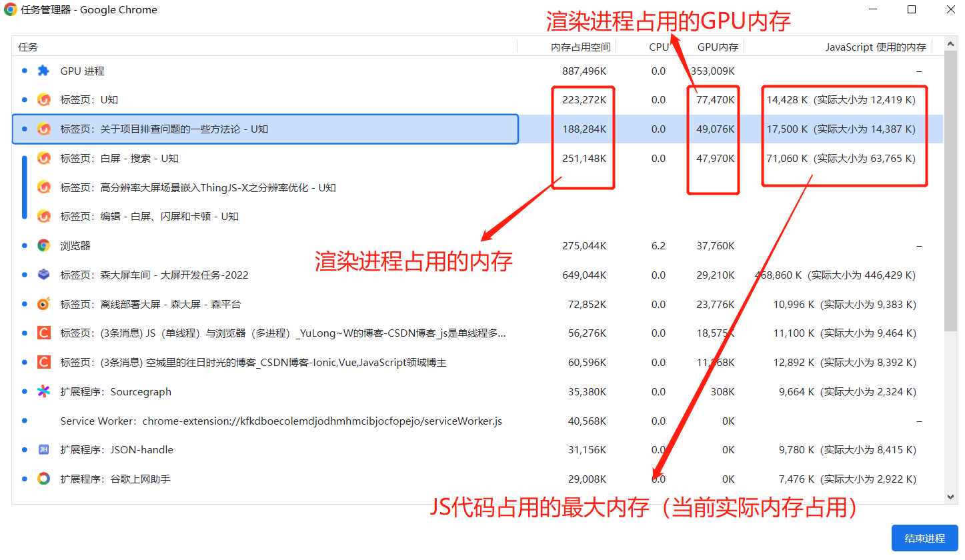
Task: Click the 谷歌上网助手 extension icon
Action: point(43,479)
